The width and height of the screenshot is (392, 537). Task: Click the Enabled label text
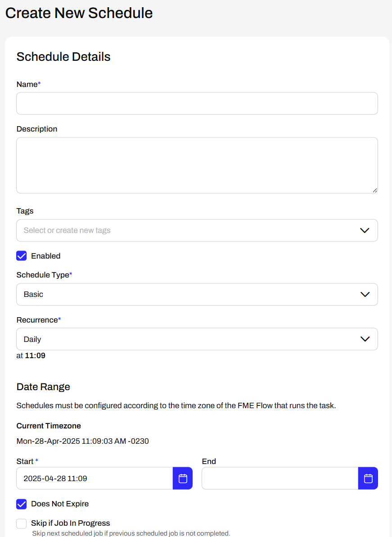pyautogui.click(x=46, y=256)
